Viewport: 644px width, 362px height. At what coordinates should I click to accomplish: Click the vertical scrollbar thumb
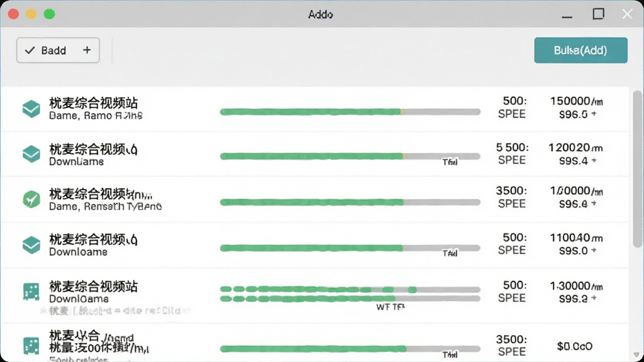637,169
